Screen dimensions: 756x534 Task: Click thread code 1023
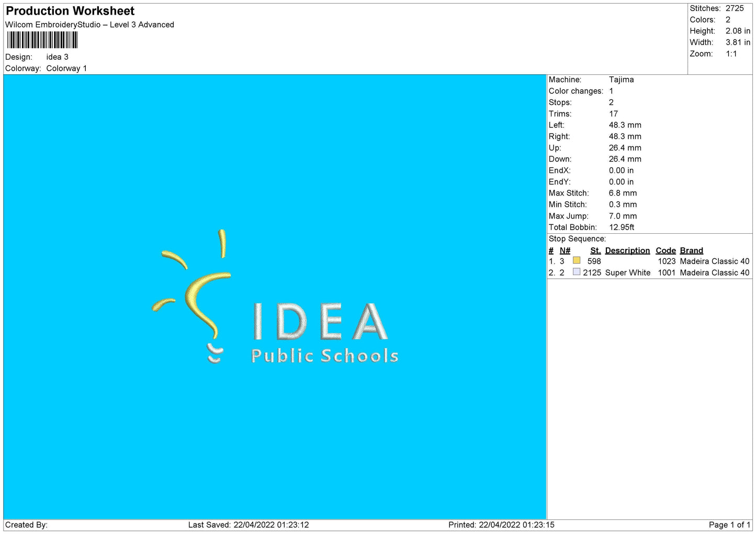pos(667,262)
